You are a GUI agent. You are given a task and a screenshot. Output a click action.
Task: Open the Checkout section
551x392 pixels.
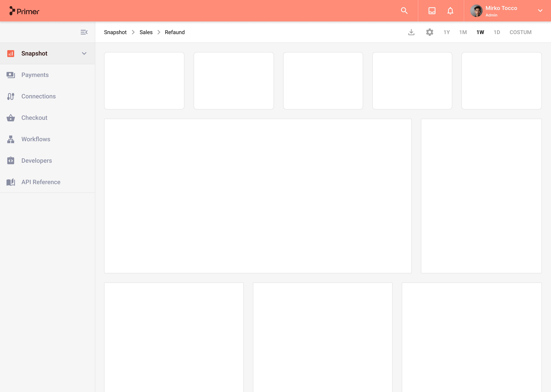[x=48, y=118]
